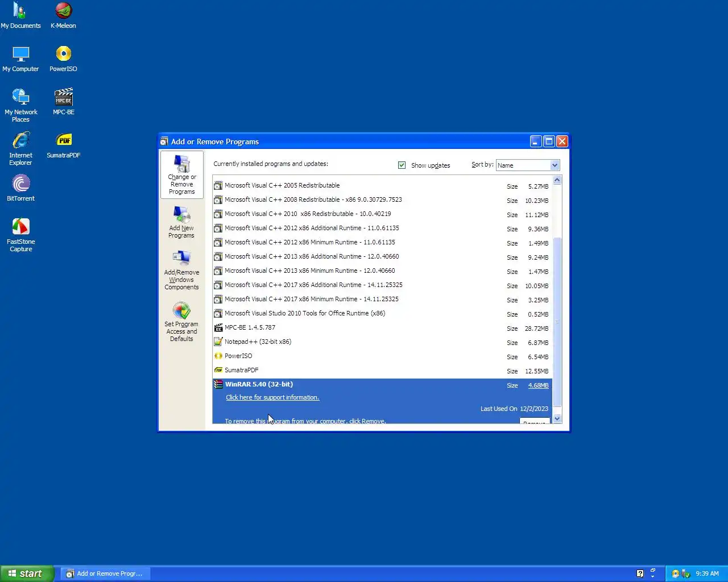Maximize the Add or Remove Programs window
The width and height of the screenshot is (728, 582).
click(x=549, y=142)
